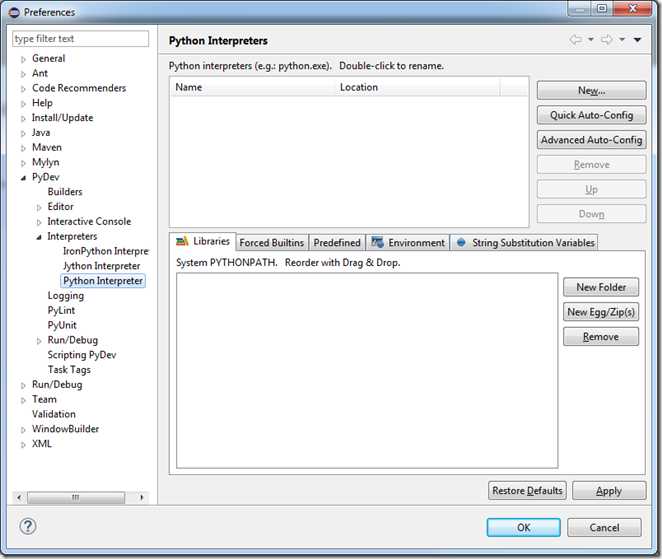Click Restore Defaults

coord(527,491)
